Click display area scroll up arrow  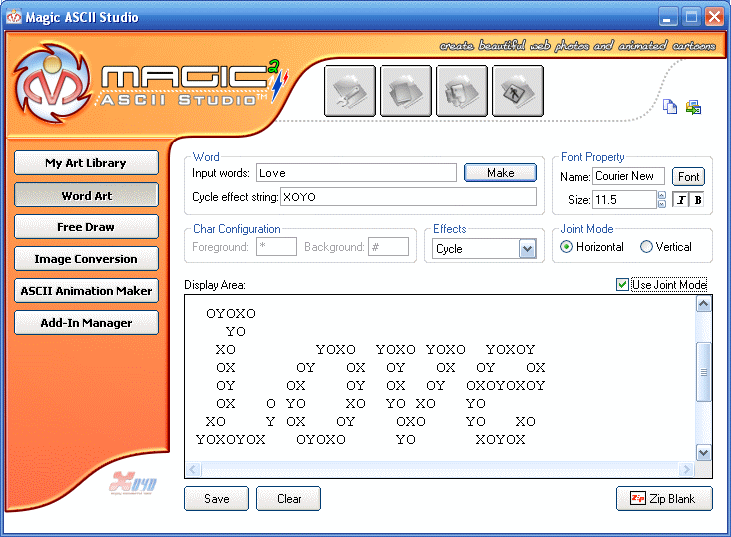coord(703,304)
